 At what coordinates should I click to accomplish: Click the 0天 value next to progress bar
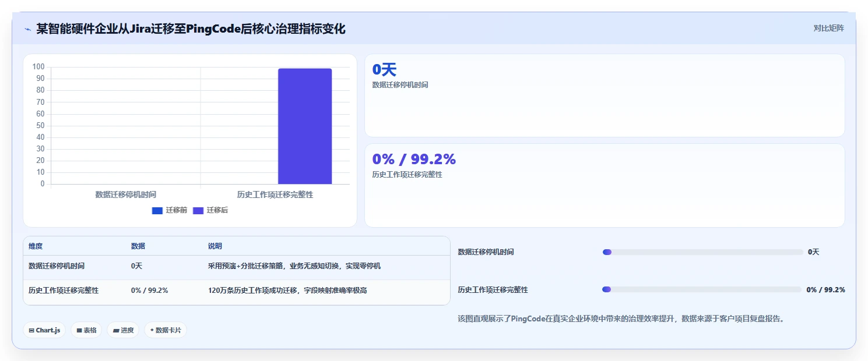[814, 252]
